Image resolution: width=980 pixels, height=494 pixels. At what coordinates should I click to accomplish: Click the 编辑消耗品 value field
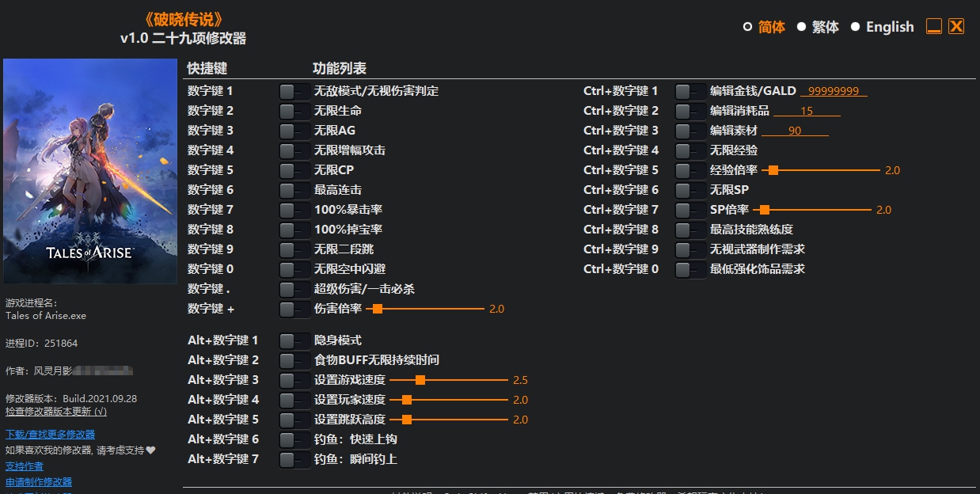806,111
